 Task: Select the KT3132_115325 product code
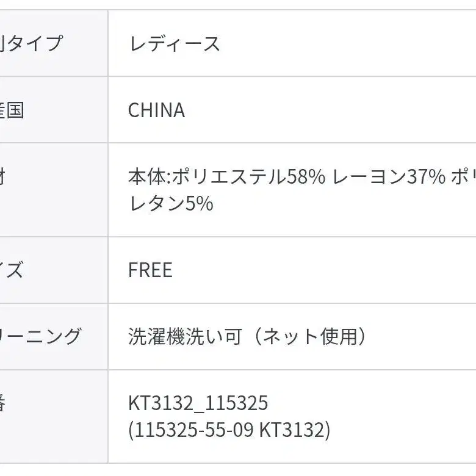(x=198, y=403)
